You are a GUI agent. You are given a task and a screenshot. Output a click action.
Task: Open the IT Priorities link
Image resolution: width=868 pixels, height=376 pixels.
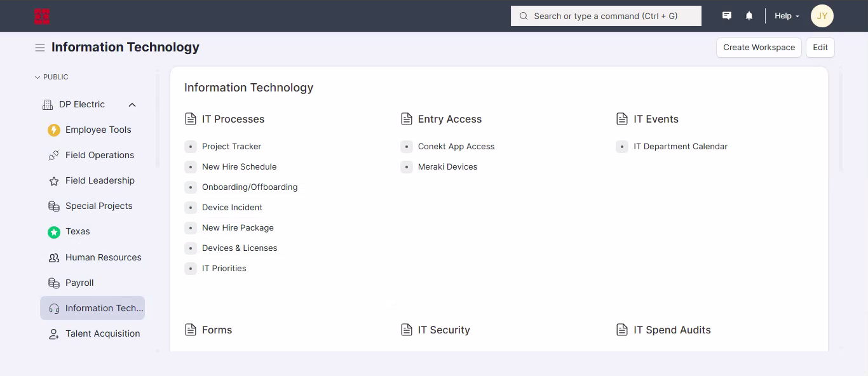pyautogui.click(x=224, y=269)
